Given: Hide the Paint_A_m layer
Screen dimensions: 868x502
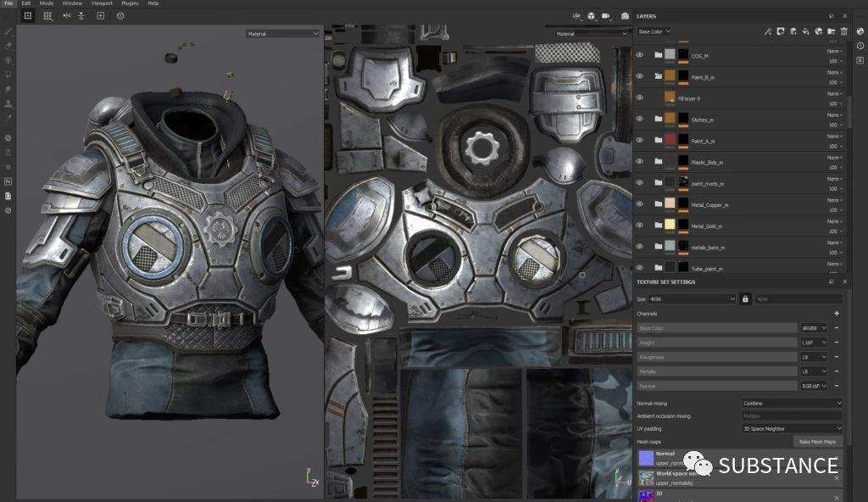Looking at the screenshot, I should click(639, 140).
